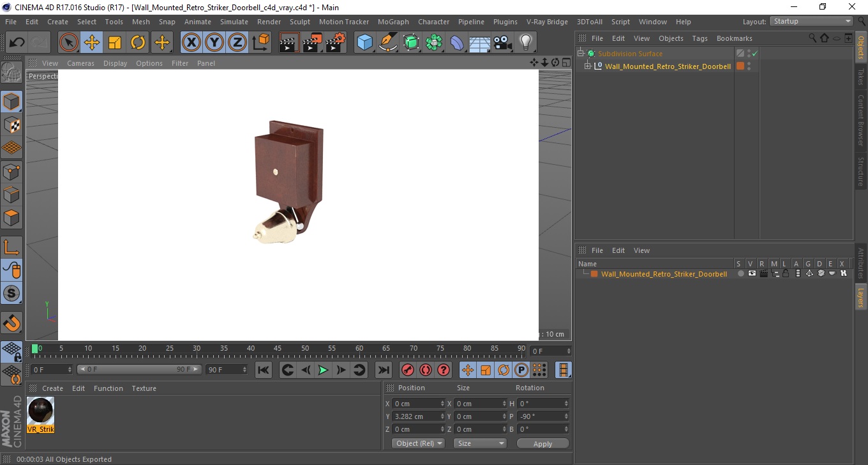The image size is (868, 465).
Task: Toggle the Z axis lock
Action: coord(237,43)
